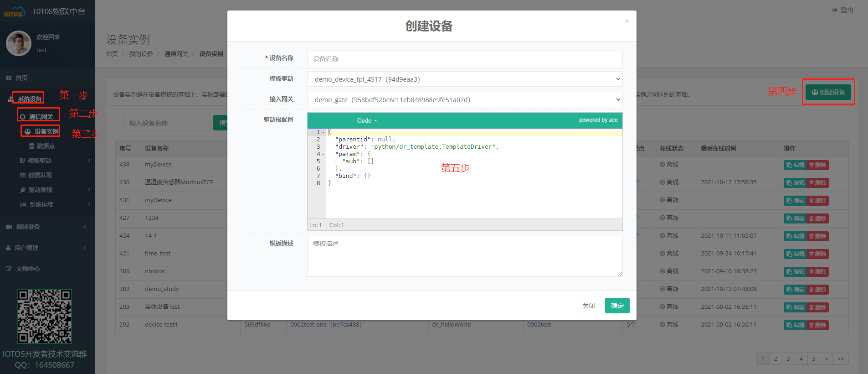Go to 我的设备 breadcrumb

[141, 54]
